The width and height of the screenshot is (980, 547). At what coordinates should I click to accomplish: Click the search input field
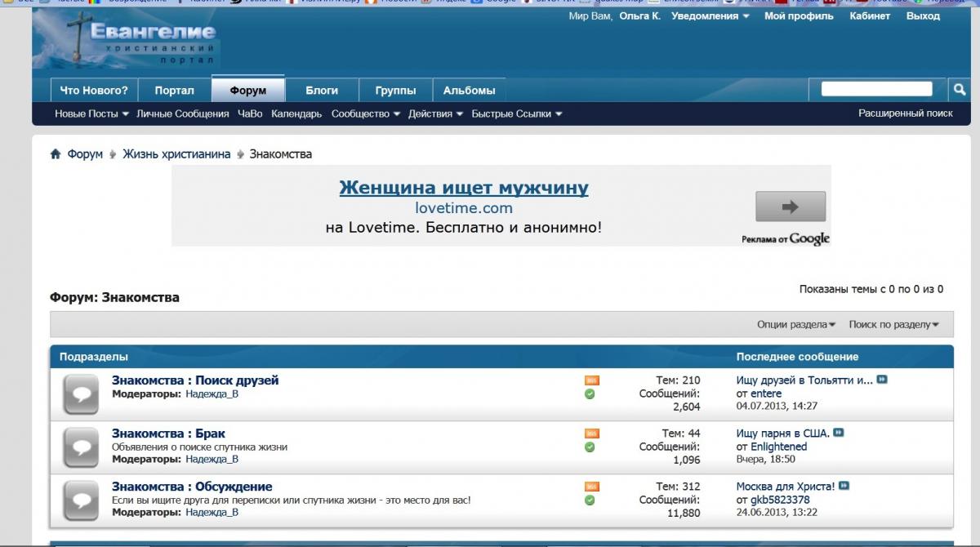(x=876, y=89)
